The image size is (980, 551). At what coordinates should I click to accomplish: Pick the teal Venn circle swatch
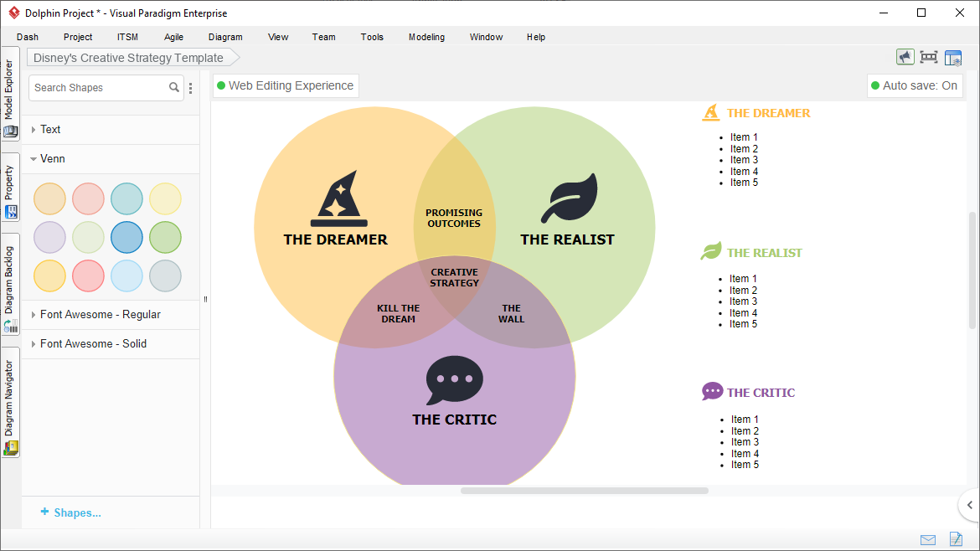(126, 198)
